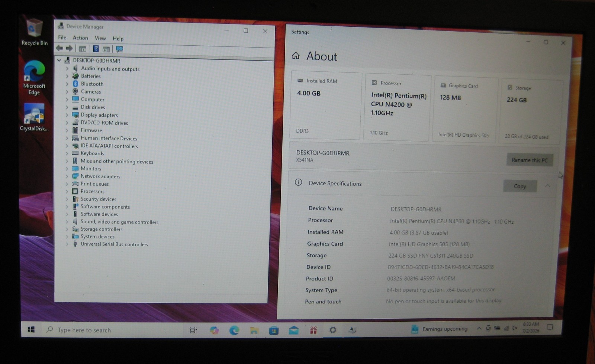Expand the Disk drives node
Viewport: 595px width, 364px height.
pos(67,107)
